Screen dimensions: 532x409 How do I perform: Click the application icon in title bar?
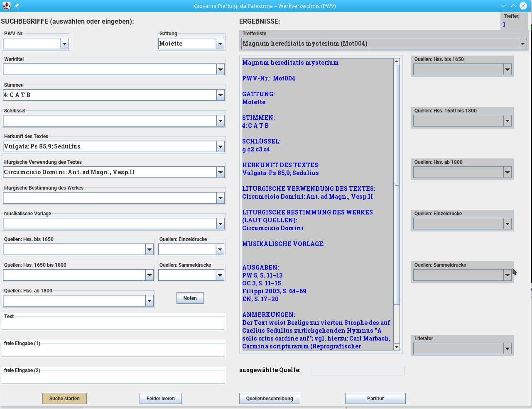6,6
